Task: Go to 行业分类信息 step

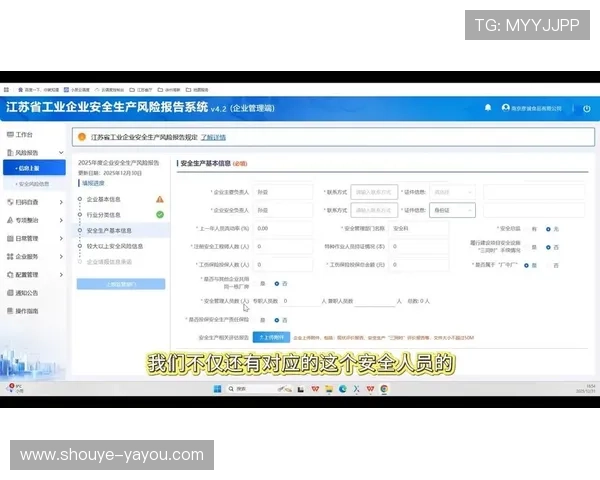Action: pyautogui.click(x=103, y=215)
